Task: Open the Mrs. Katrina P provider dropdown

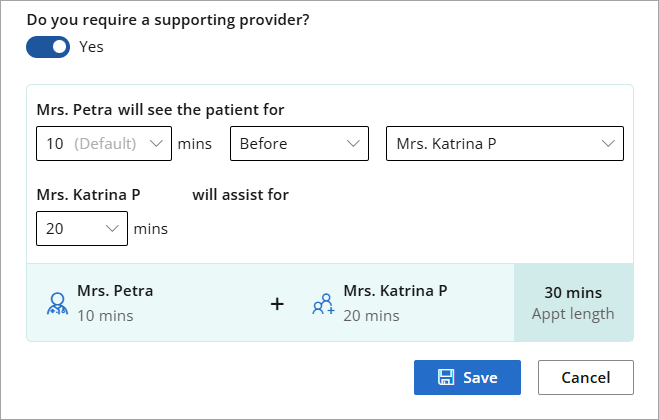Action: pos(505,143)
